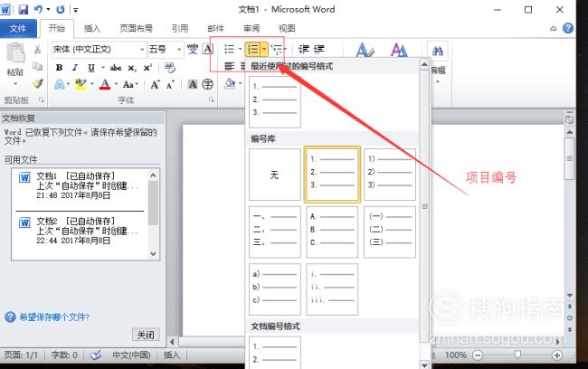The height and width of the screenshot is (369, 588).
Task: Click increase indent icon
Action: pyautogui.click(x=319, y=49)
